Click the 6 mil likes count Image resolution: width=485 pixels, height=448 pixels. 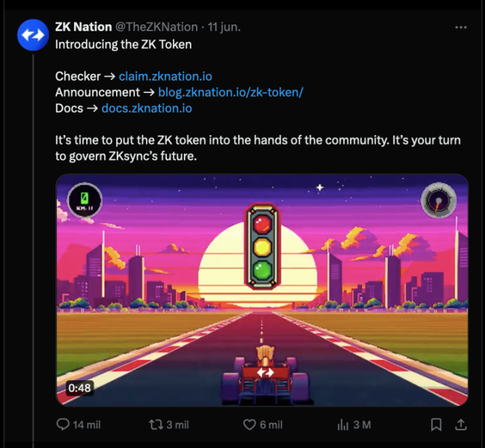[271, 425]
